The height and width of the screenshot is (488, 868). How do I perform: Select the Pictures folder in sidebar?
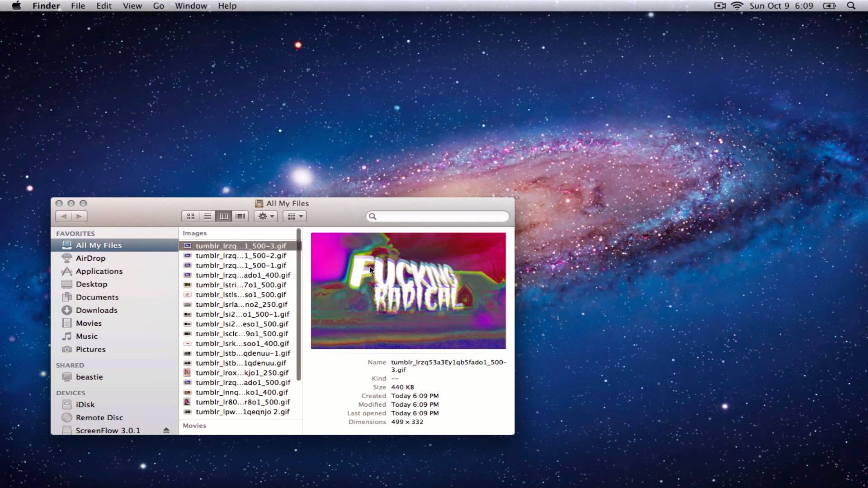90,349
